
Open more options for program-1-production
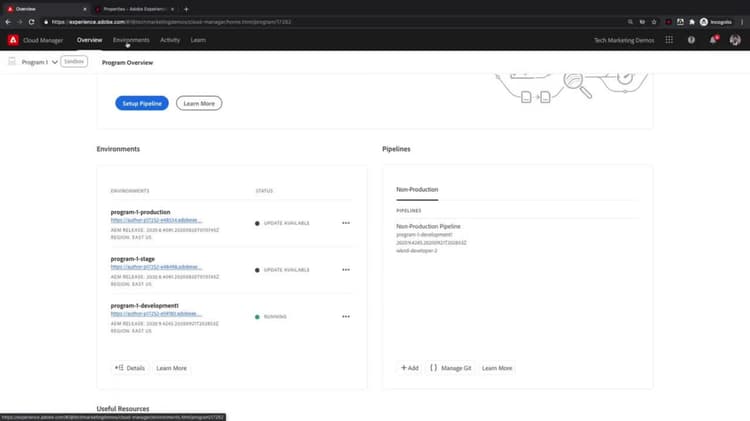[x=346, y=223]
